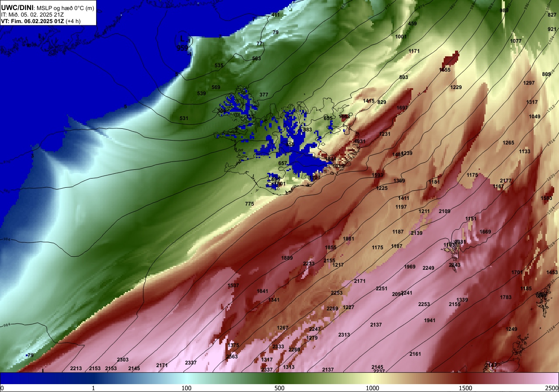The width and height of the screenshot is (559, 392).
Task: Click the height value 1133
Action: (x=524, y=151)
